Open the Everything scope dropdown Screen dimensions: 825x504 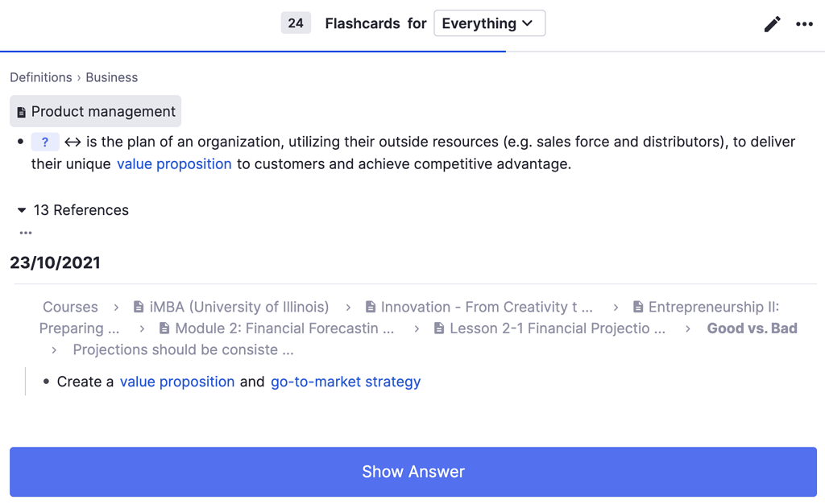(489, 23)
